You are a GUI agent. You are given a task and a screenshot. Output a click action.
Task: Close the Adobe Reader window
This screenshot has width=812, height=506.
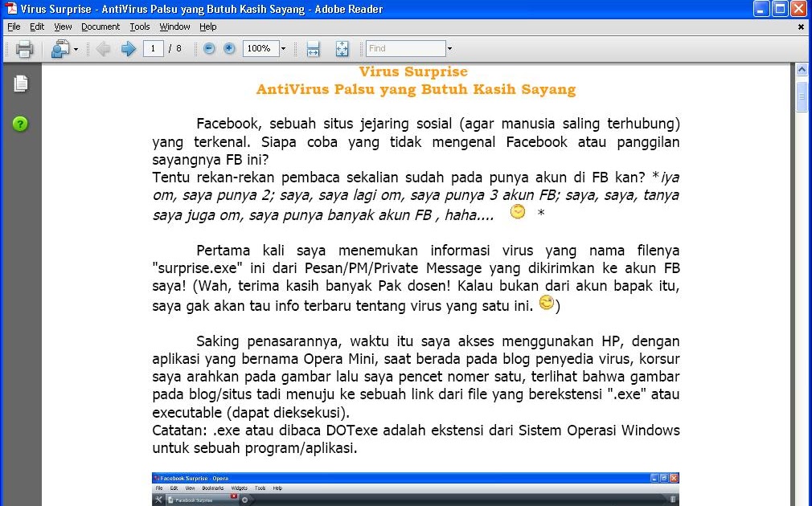(x=799, y=9)
